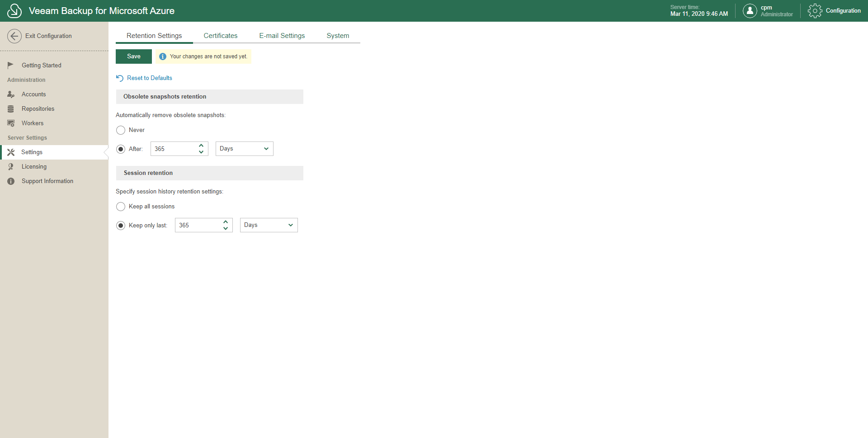Click the cpm Administrator account name
868x438 pixels.
coord(777,11)
